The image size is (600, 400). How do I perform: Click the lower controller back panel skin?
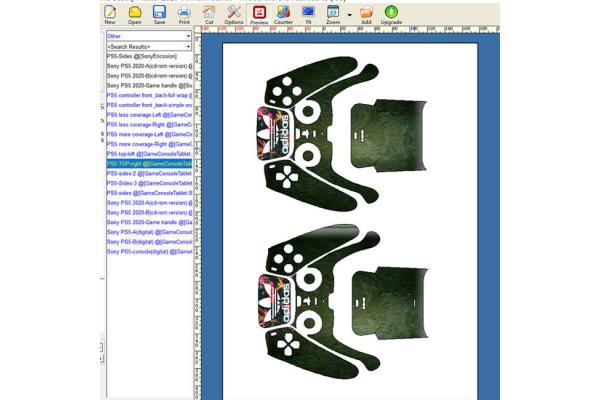click(x=390, y=303)
